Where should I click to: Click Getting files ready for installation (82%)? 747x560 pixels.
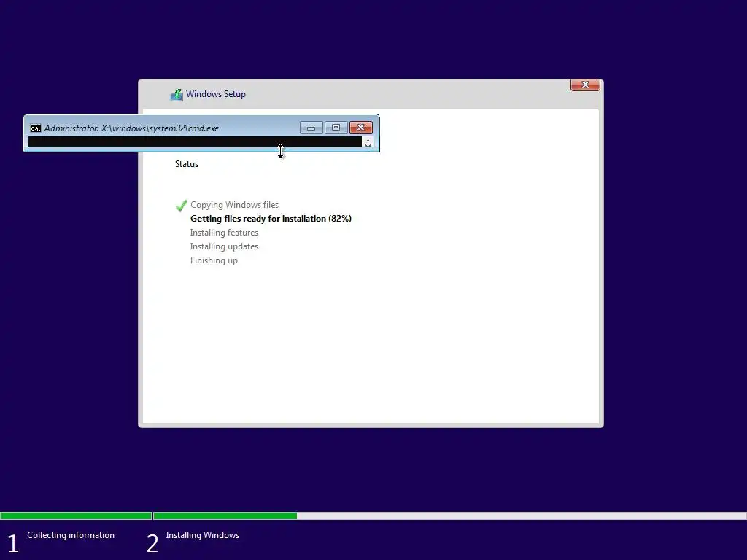pos(271,219)
